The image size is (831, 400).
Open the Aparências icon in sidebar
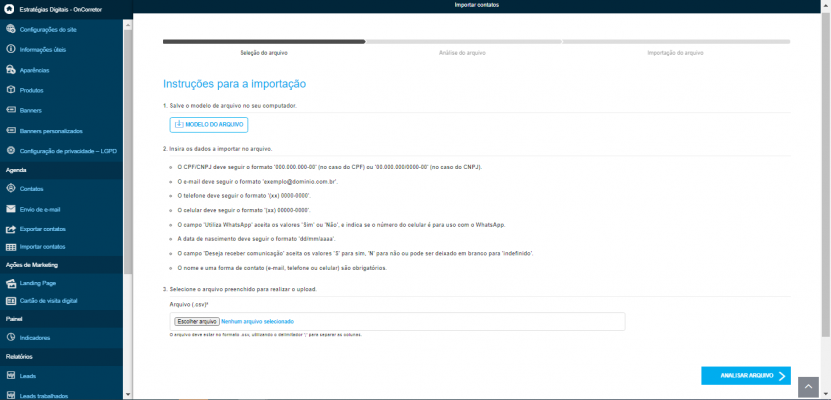click(11, 70)
